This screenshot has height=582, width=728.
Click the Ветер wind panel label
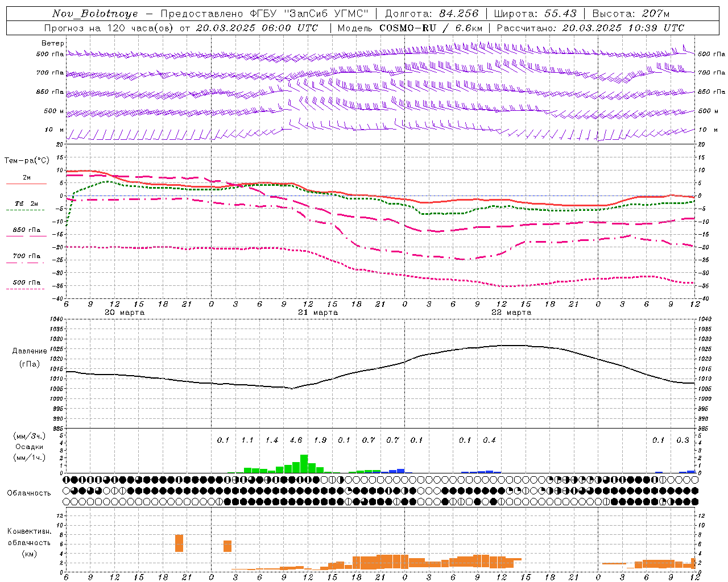coord(52,43)
